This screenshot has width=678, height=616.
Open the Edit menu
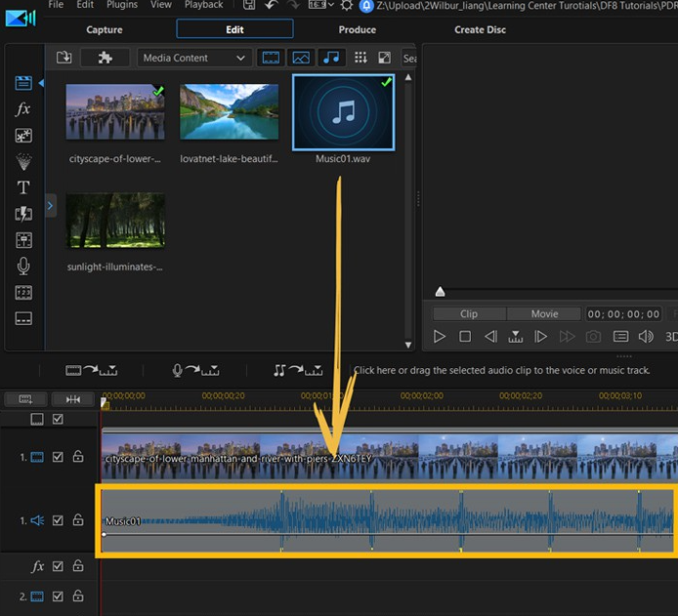click(x=85, y=5)
